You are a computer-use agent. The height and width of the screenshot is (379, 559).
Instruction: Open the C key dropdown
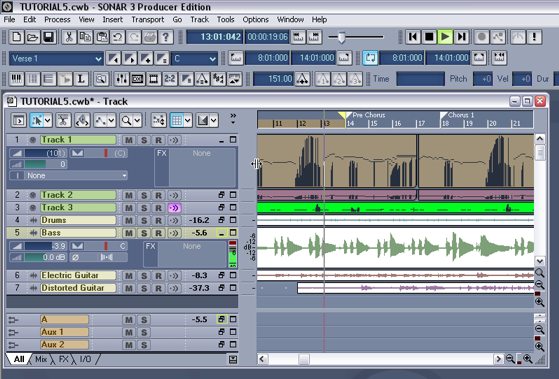(212, 58)
